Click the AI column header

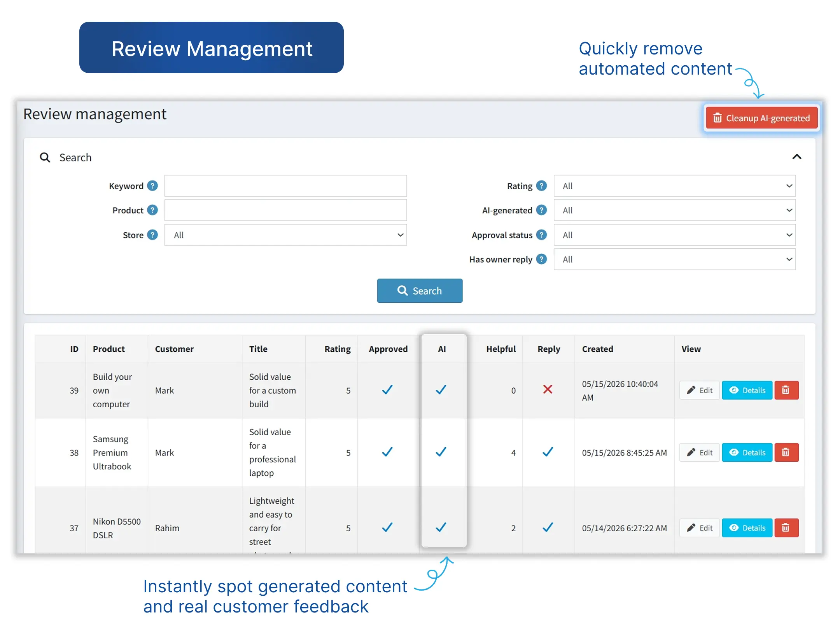(442, 349)
